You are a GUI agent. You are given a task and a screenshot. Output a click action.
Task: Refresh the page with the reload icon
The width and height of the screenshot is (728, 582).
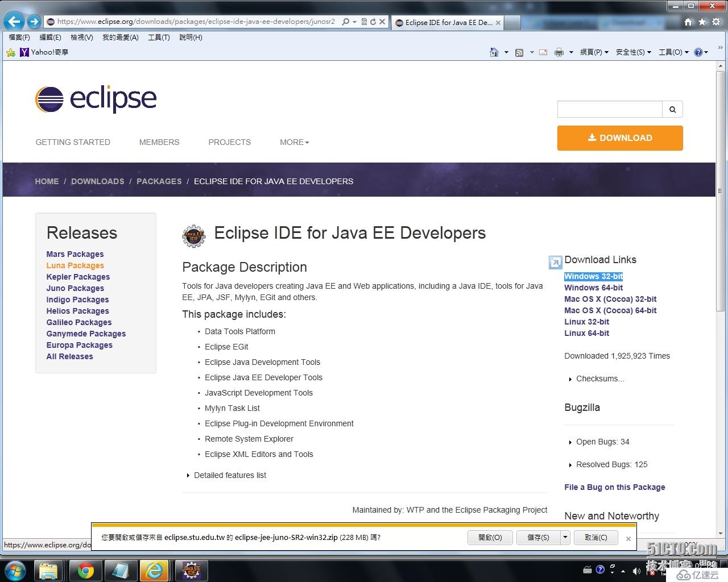tap(373, 22)
